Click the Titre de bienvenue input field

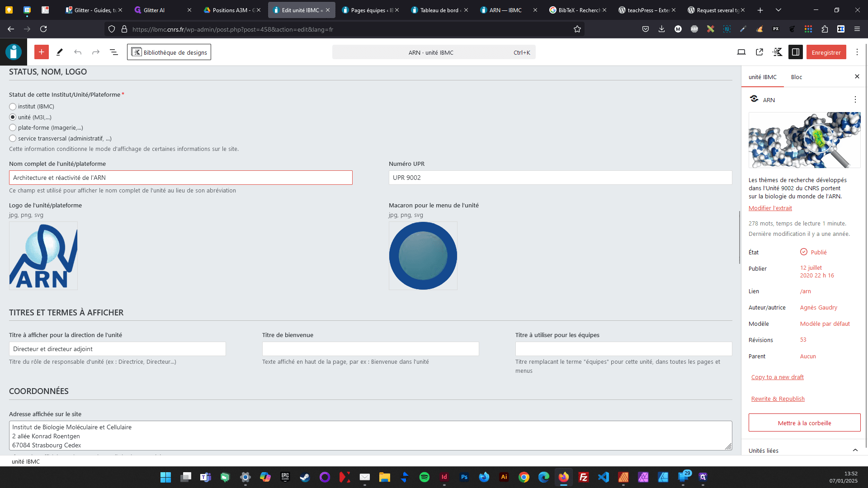[x=371, y=349]
